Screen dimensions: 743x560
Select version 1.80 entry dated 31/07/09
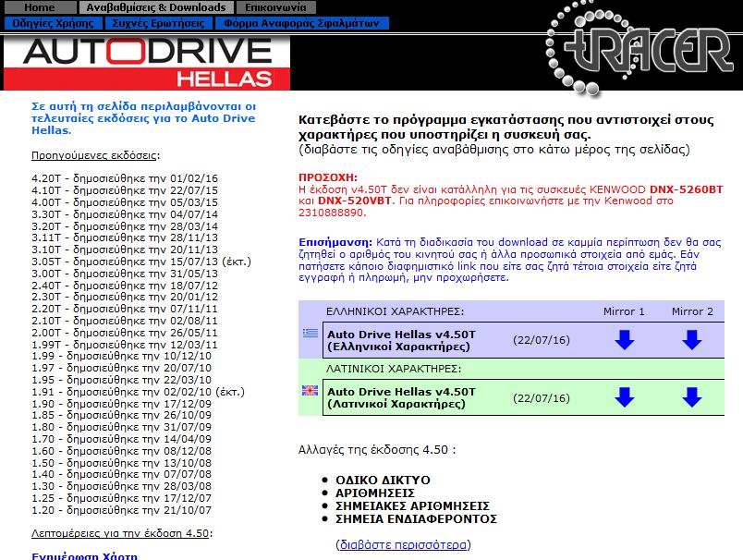click(121, 427)
